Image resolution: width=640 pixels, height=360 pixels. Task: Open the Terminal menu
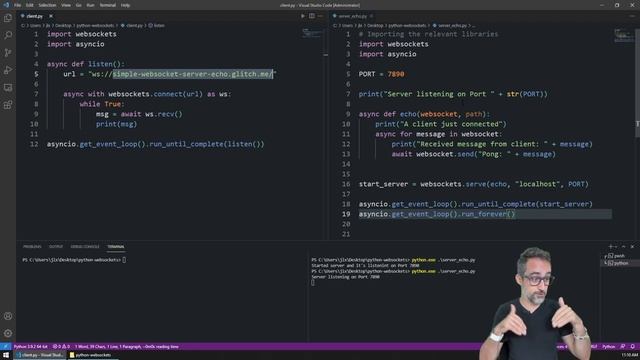[108, 5]
